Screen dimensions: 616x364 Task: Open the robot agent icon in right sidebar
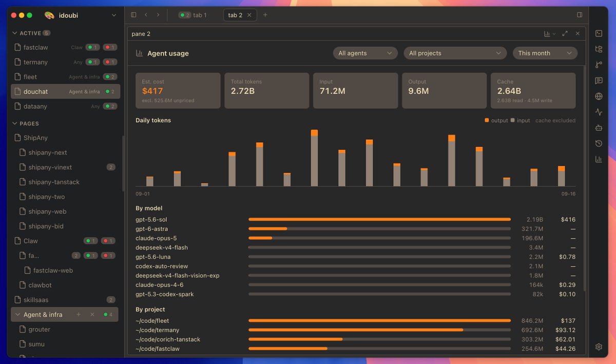pyautogui.click(x=599, y=127)
